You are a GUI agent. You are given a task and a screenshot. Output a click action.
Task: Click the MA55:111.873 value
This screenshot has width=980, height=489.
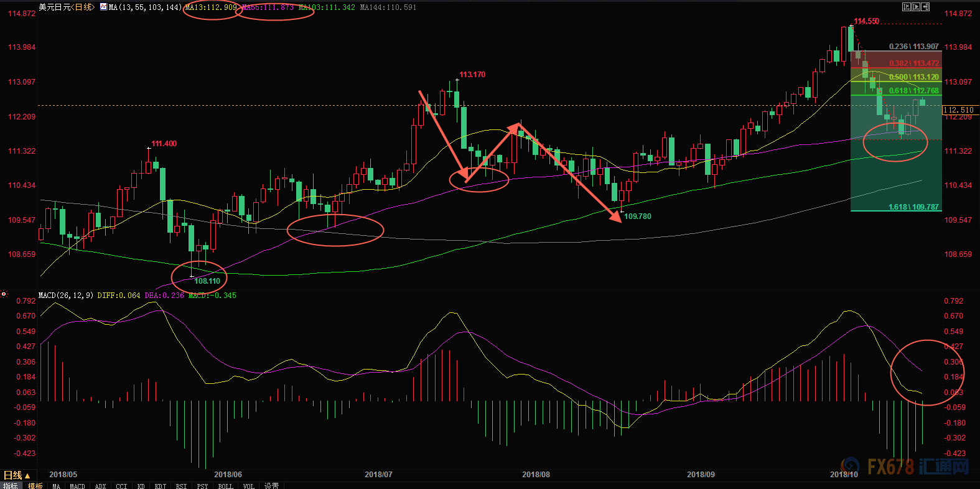268,7
